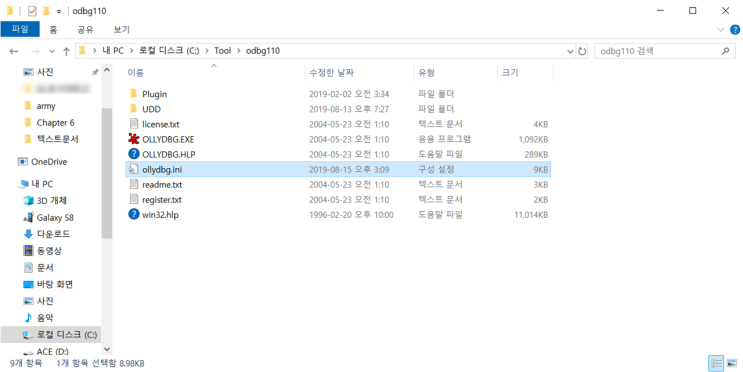Click navigation pane scrollbar down arrow

107,350
